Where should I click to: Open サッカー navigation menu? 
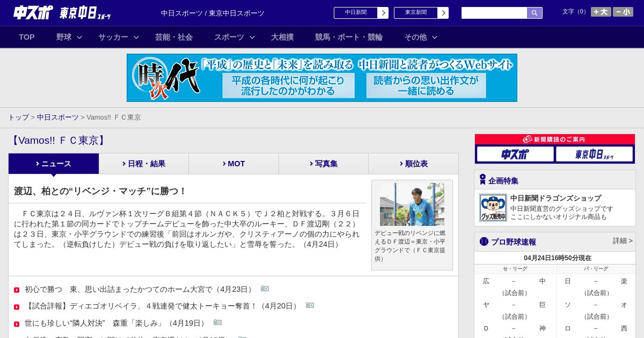pos(113,37)
